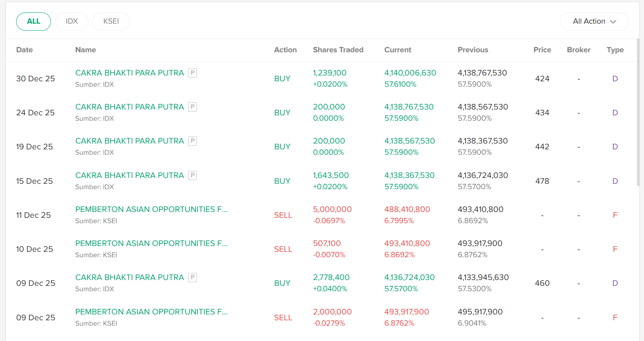644x341 pixels.
Task: Click shares traded value 1,643,500
Action: point(331,175)
